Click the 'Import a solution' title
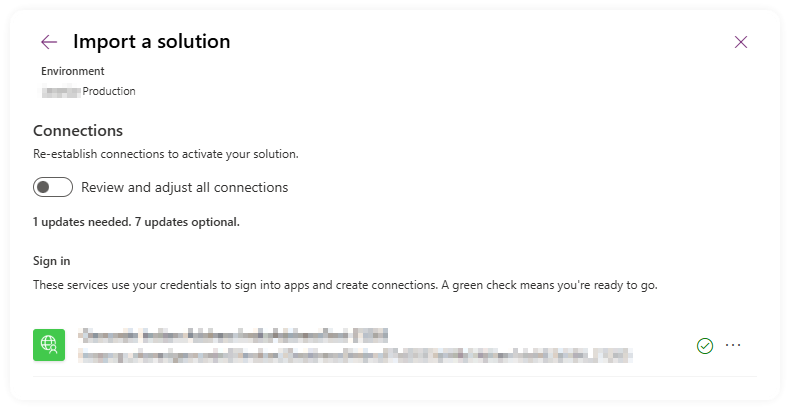Viewport: 790px width, 410px height. (152, 41)
